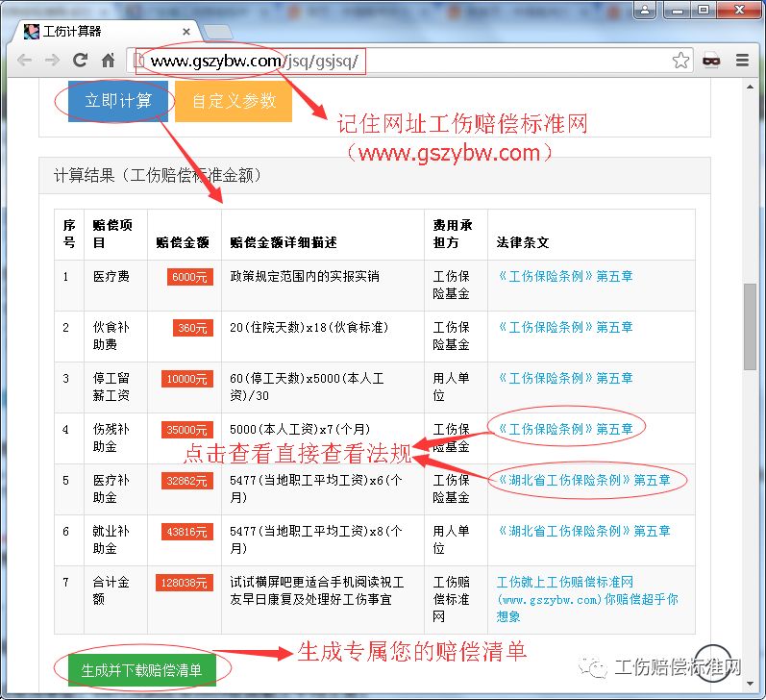Click the page scrollbar thumb

[x=750, y=327]
